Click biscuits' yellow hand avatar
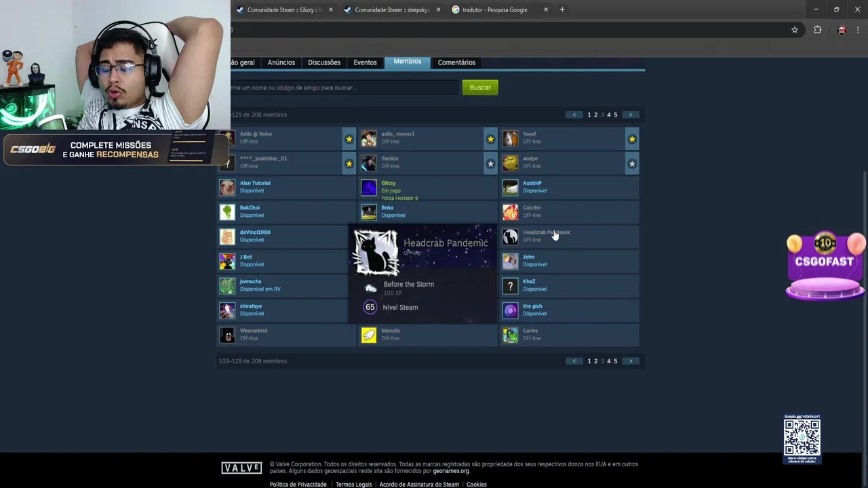Screen dimensions: 868x488 tap(369, 335)
